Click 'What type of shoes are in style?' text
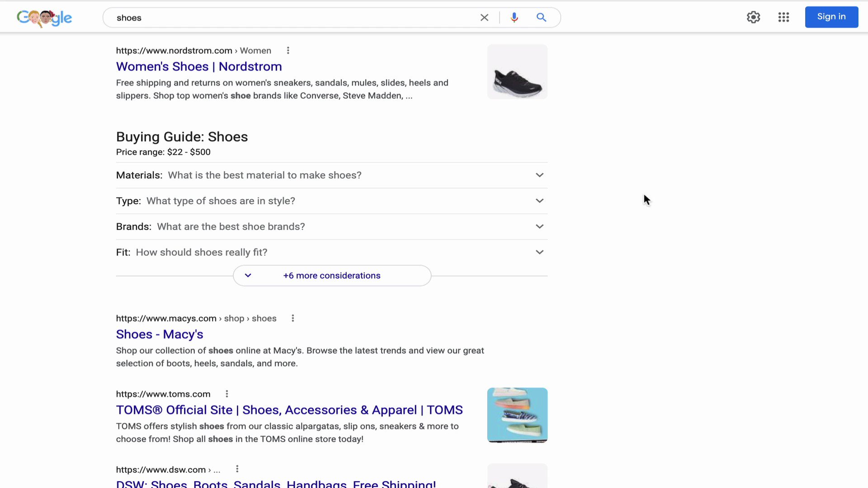 coord(221,201)
